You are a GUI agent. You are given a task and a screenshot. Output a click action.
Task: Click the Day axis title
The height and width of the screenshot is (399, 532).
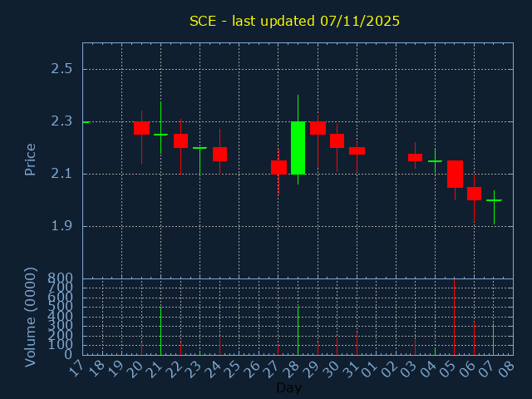click(288, 387)
